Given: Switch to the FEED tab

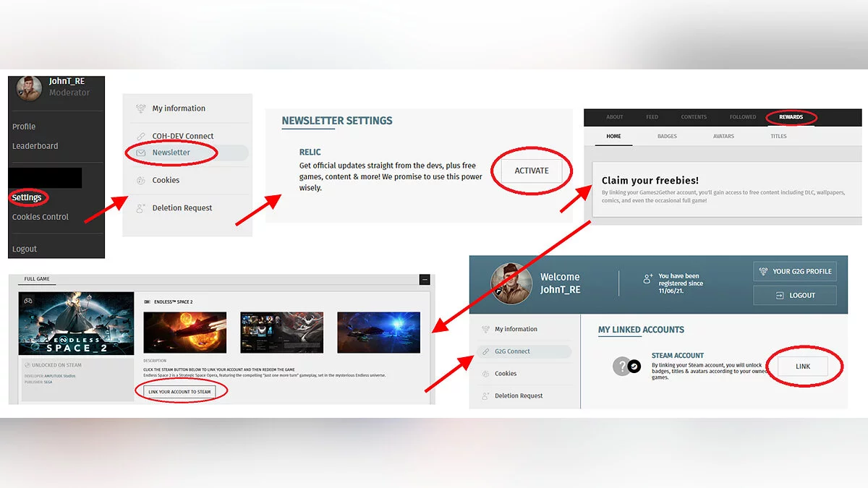Looking at the screenshot, I should 652,117.
